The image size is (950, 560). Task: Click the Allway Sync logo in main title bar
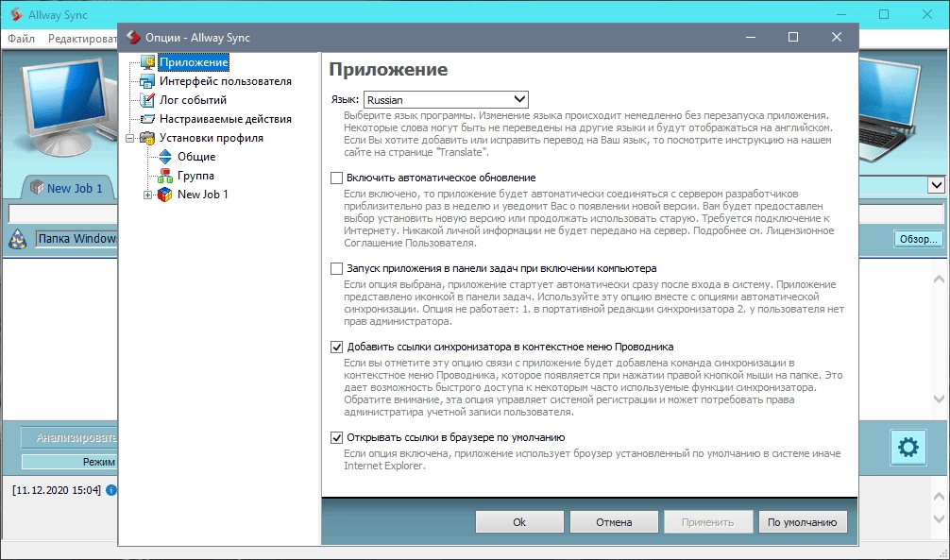(x=17, y=14)
